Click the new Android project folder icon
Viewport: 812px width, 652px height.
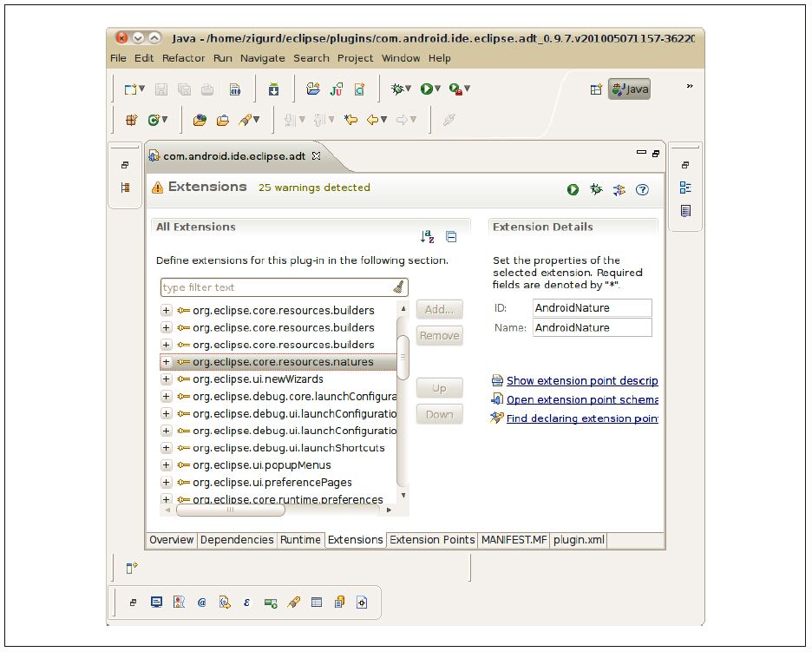coord(313,89)
